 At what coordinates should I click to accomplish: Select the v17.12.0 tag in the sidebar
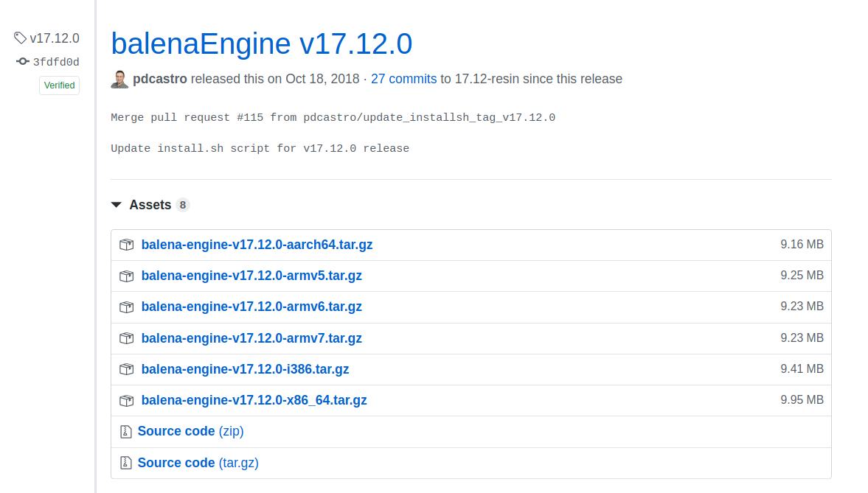click(x=55, y=38)
